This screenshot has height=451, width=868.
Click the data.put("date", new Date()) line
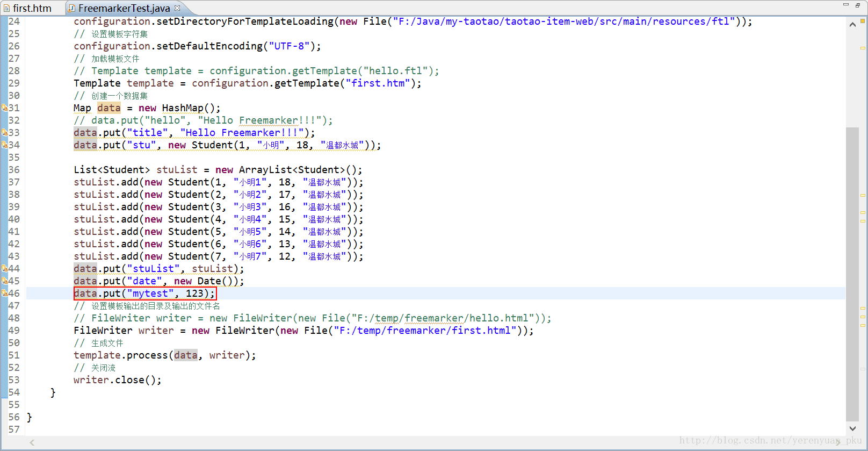[159, 281]
